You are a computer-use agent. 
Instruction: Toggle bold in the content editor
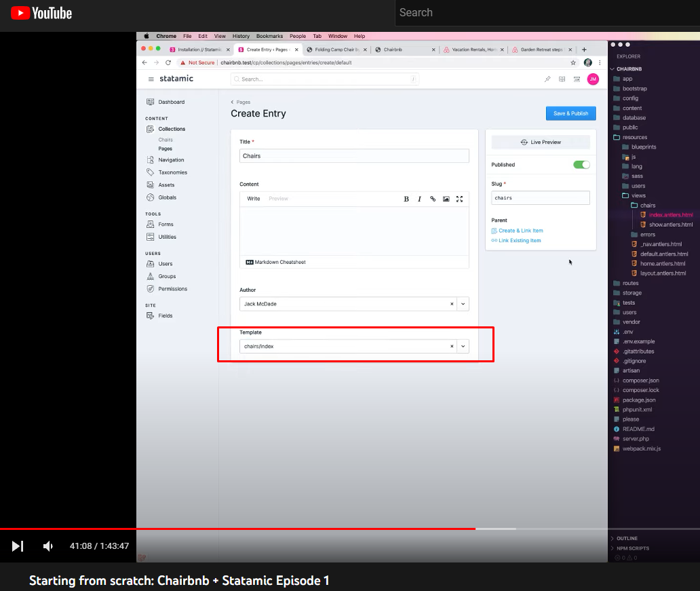click(x=406, y=199)
